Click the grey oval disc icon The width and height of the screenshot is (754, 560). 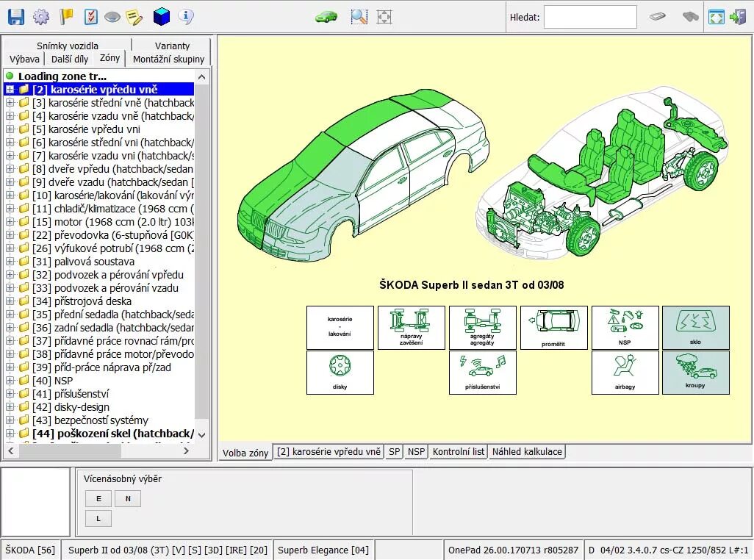point(112,18)
